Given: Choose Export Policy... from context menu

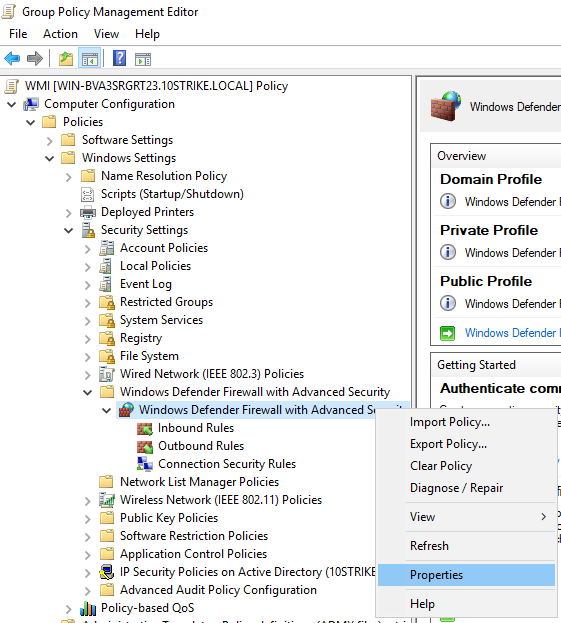Looking at the screenshot, I should coord(466,444).
